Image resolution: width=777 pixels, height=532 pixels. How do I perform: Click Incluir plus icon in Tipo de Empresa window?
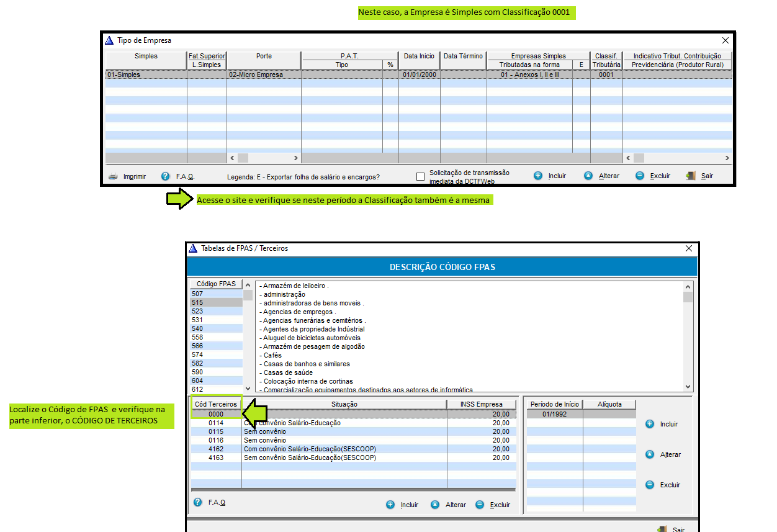click(538, 176)
